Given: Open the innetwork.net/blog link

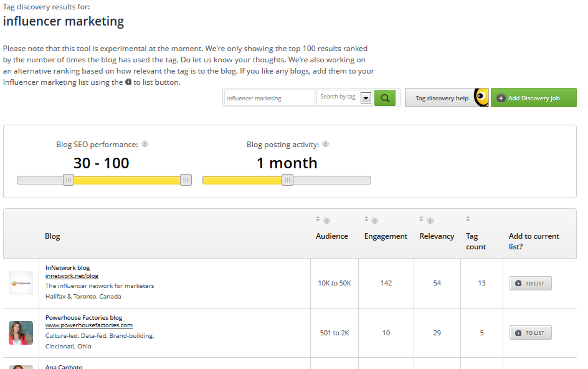Looking at the screenshot, I should [x=72, y=276].
